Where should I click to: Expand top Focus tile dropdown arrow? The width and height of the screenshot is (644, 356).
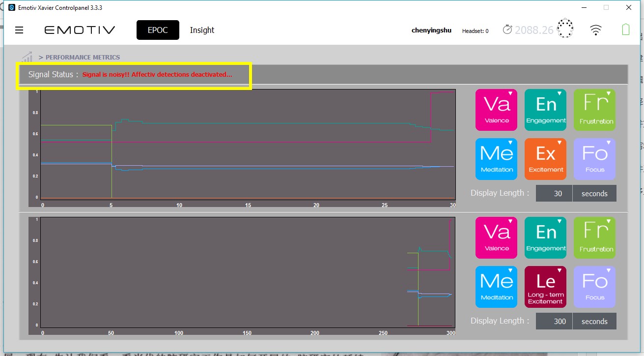click(609, 143)
